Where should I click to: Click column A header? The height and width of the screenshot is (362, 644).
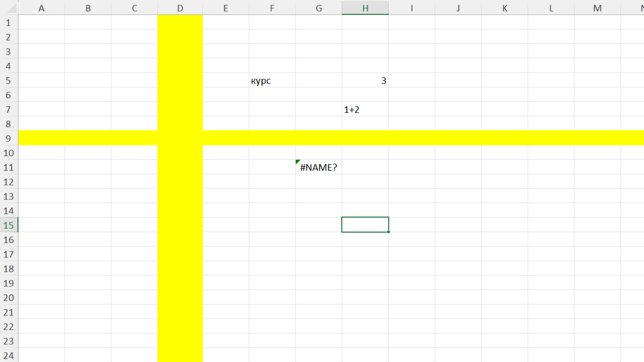pyautogui.click(x=41, y=8)
